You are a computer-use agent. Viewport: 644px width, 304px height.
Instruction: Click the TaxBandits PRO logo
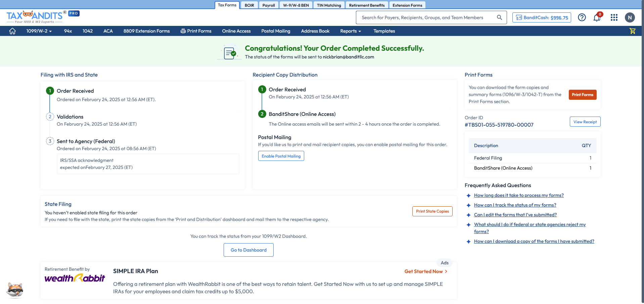pyautogui.click(x=43, y=17)
